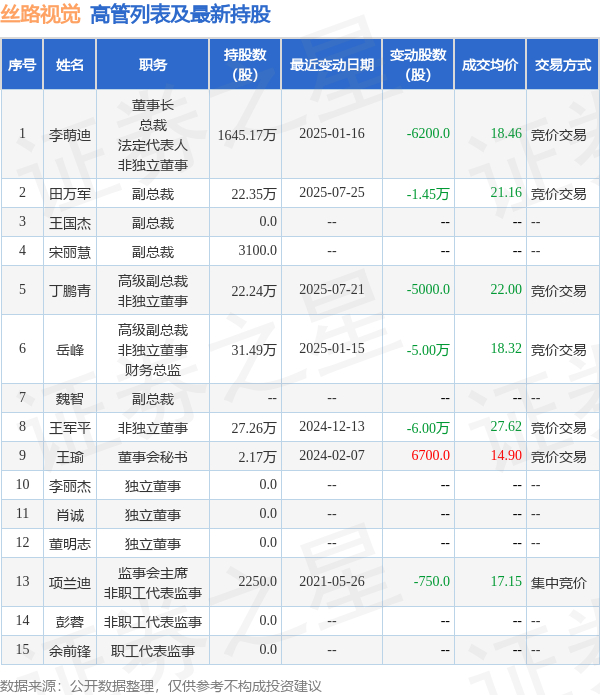Click the 姓名 column header
This screenshot has height=695, width=600.
[x=70, y=65]
